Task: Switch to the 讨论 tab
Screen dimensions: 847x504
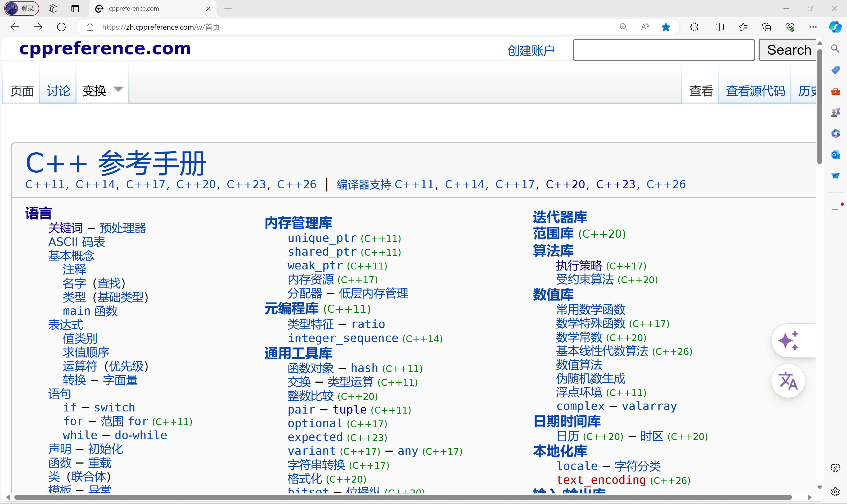Action: tap(58, 91)
